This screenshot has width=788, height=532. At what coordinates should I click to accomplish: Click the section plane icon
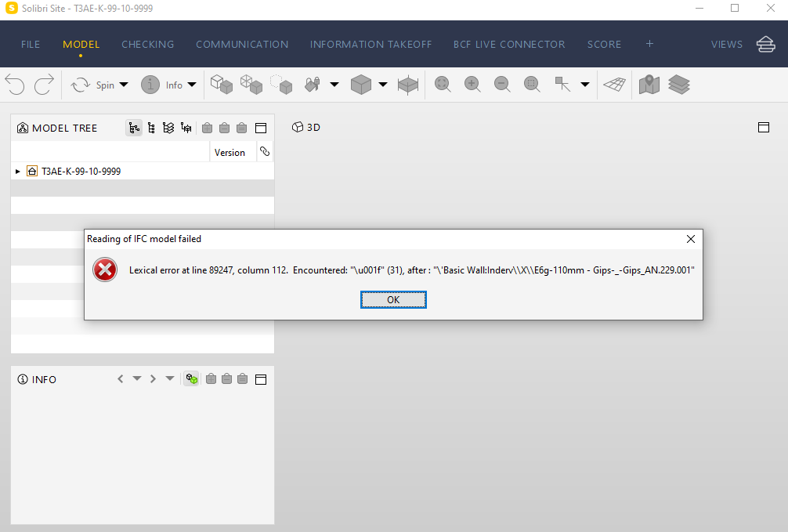pos(408,85)
